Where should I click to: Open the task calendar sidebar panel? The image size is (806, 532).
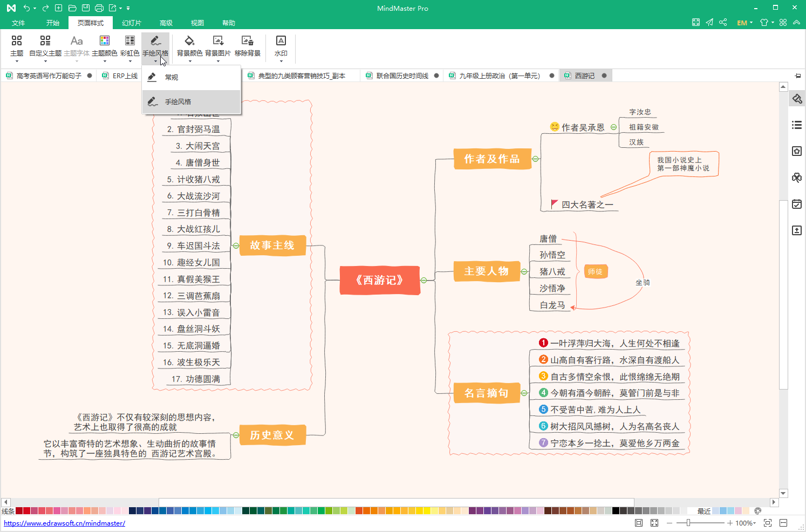pos(797,204)
